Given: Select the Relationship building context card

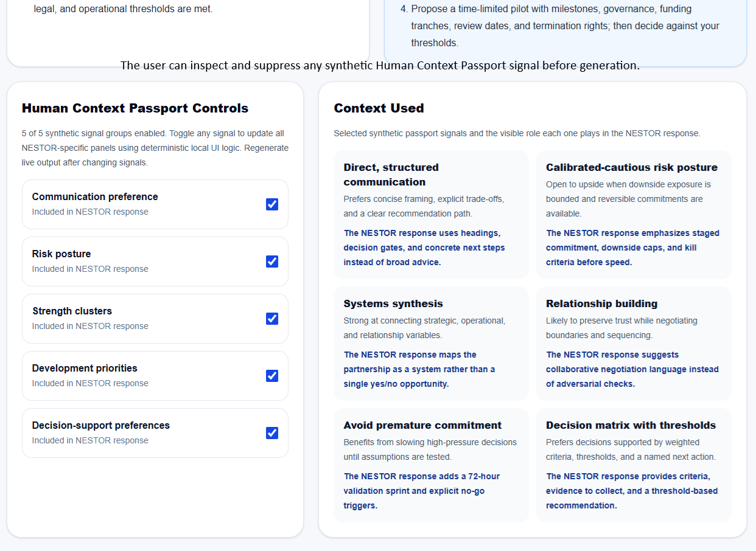Looking at the screenshot, I should point(634,344).
